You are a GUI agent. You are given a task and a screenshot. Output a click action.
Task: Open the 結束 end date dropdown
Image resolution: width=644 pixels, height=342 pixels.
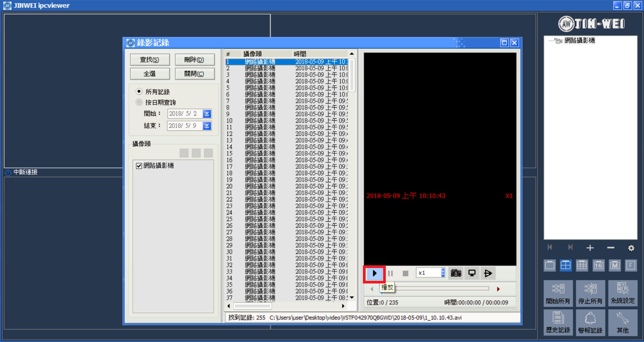pos(207,126)
